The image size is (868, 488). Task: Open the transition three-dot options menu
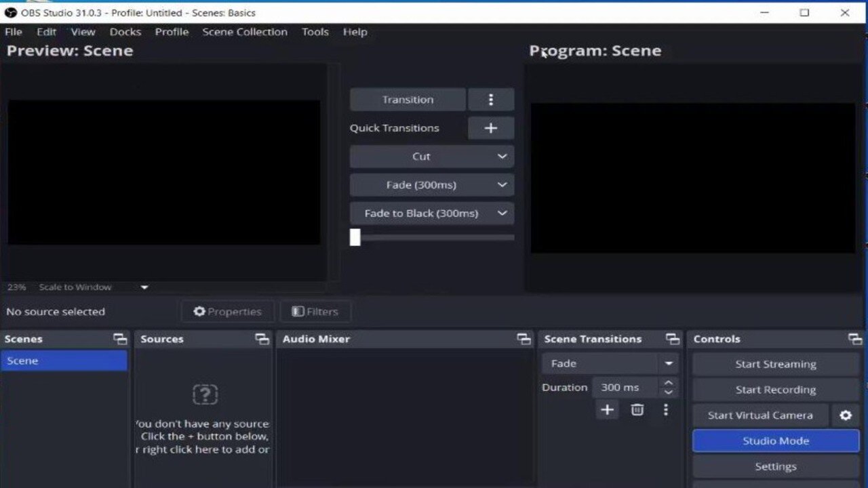coord(491,100)
